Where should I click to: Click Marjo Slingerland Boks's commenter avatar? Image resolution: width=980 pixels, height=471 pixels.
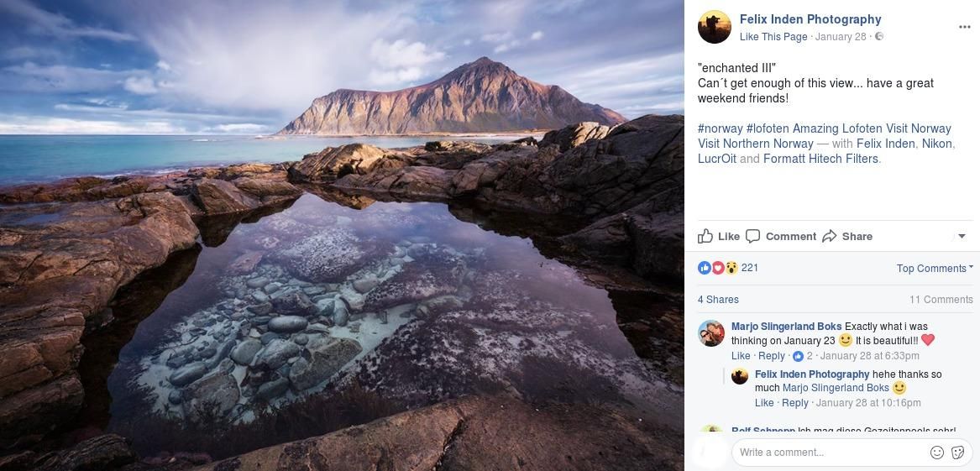(711, 333)
